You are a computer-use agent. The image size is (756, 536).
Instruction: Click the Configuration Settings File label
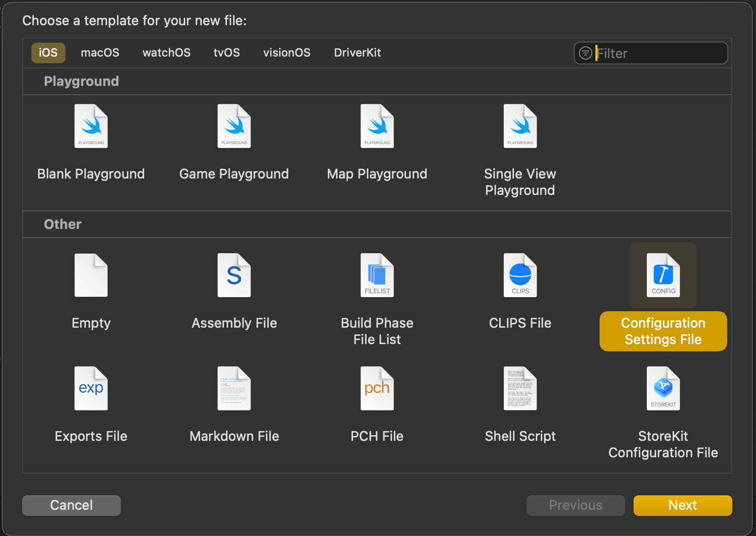(x=663, y=331)
